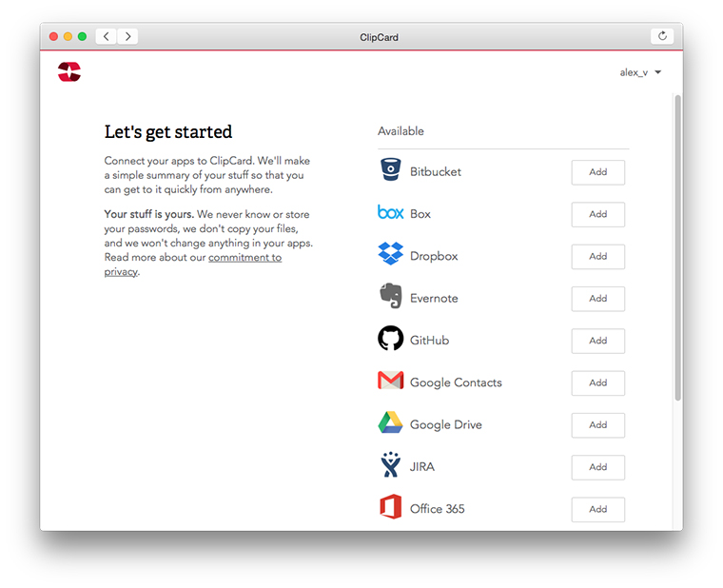Click the GitHub Octocat icon
Screen dimensions: 723x588
pyautogui.click(x=391, y=338)
